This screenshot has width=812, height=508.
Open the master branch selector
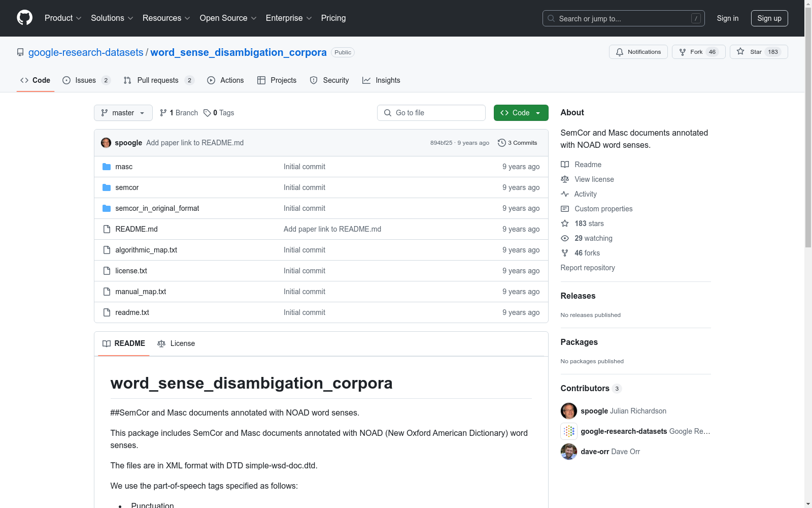click(x=123, y=113)
